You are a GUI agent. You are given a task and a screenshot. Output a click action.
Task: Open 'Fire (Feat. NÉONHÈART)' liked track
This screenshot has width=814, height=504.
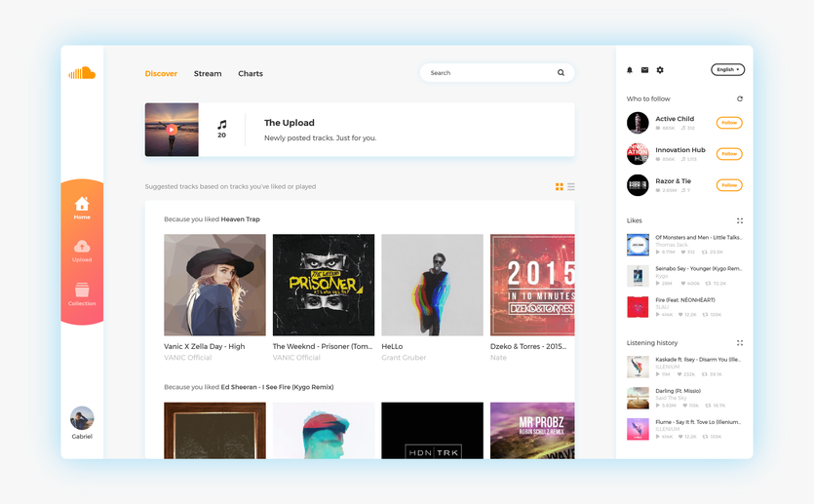click(x=685, y=300)
